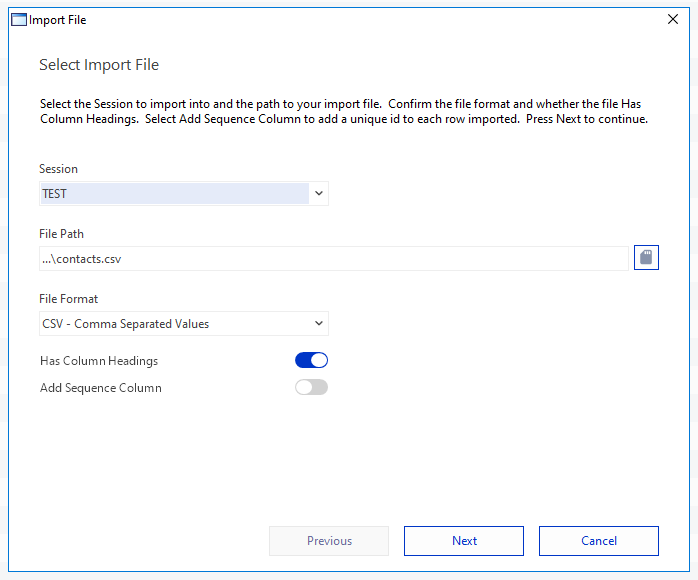Close the Import File dialog
The image size is (698, 580).
673,19
